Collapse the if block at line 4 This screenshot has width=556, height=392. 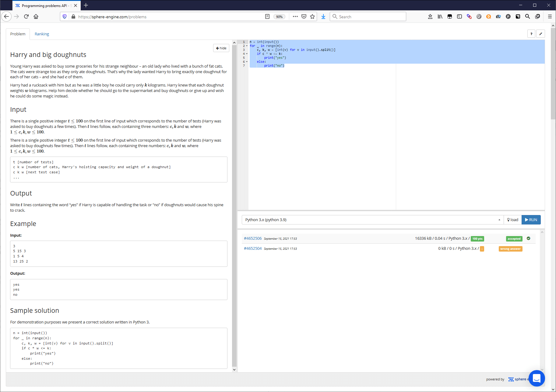tap(247, 54)
